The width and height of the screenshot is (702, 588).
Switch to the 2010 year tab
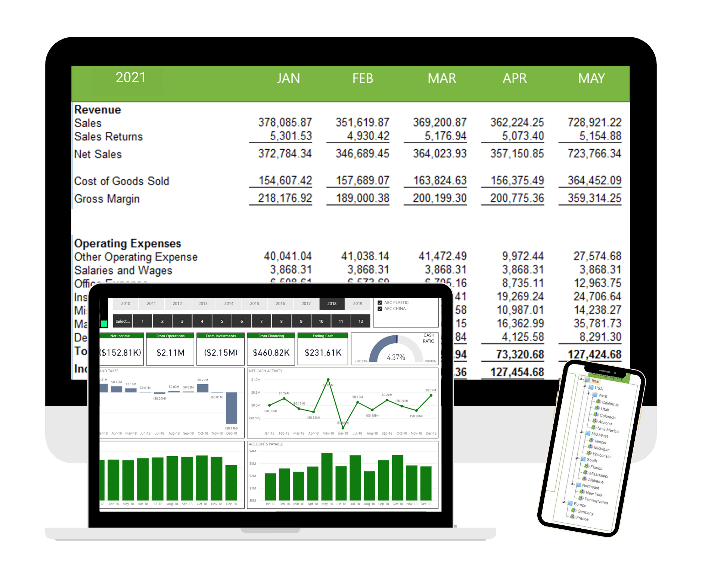[x=125, y=304]
